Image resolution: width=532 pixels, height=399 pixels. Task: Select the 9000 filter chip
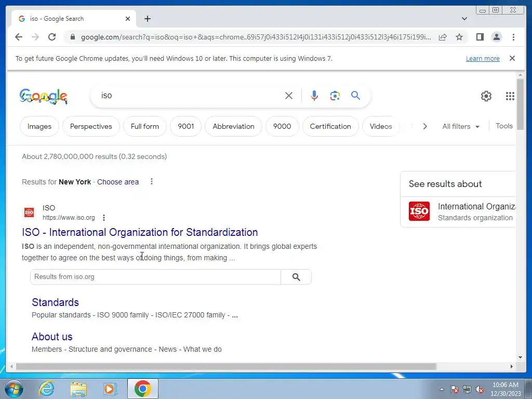point(282,126)
